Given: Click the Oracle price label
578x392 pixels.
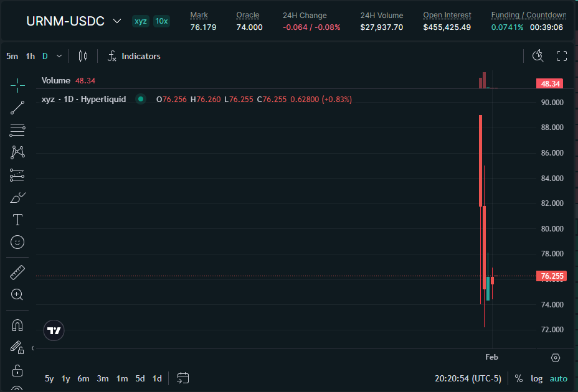Looking at the screenshot, I should click(x=248, y=15).
